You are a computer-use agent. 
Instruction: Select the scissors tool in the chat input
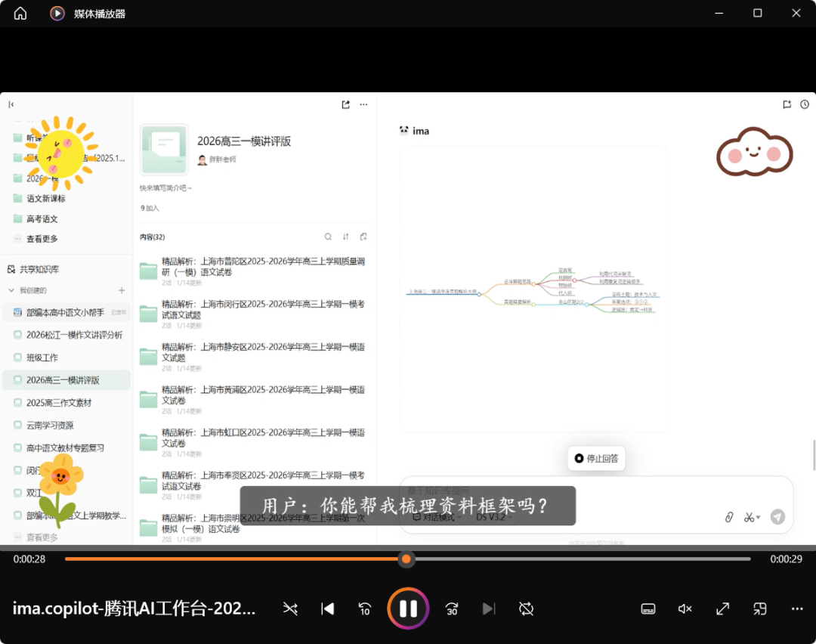[x=749, y=517]
